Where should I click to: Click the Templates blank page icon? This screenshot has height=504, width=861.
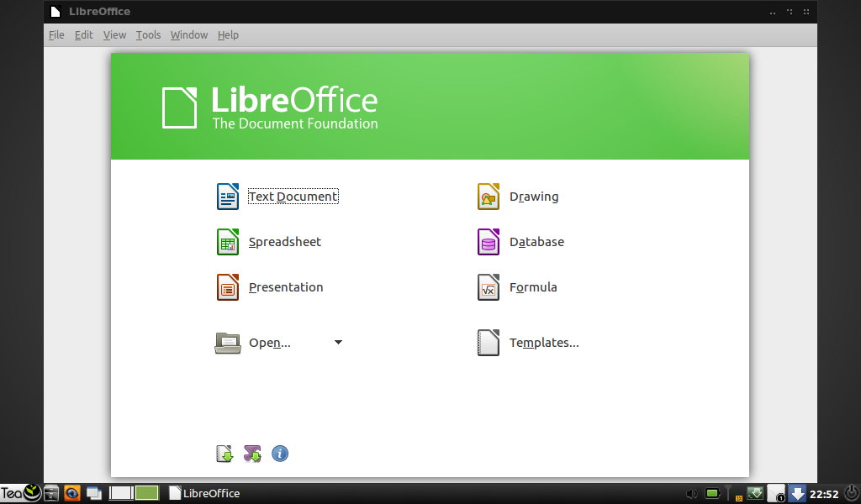[x=489, y=343]
